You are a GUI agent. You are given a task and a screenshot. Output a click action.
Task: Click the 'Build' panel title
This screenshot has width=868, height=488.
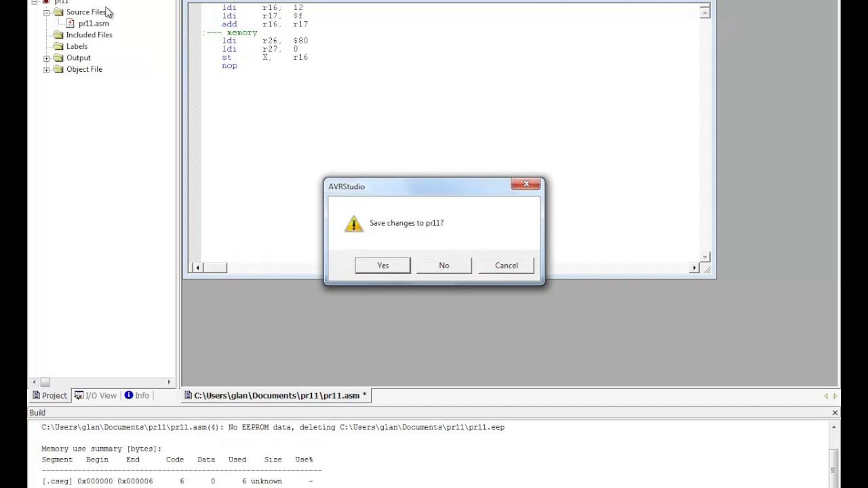click(37, 413)
